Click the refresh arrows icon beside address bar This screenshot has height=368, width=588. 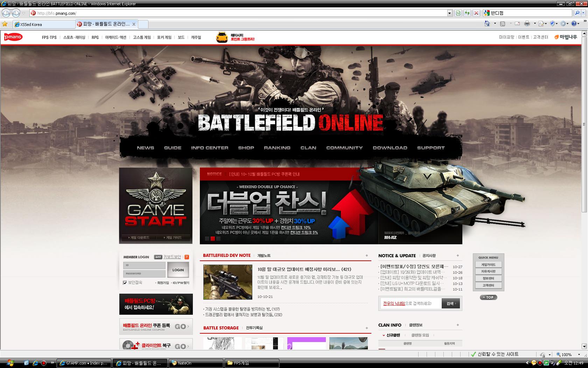point(467,13)
